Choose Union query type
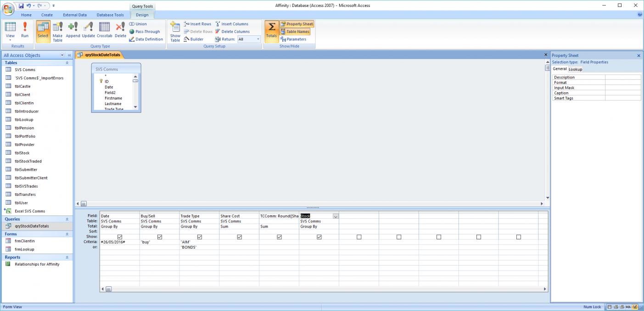The width and height of the screenshot is (644, 311). tap(138, 24)
